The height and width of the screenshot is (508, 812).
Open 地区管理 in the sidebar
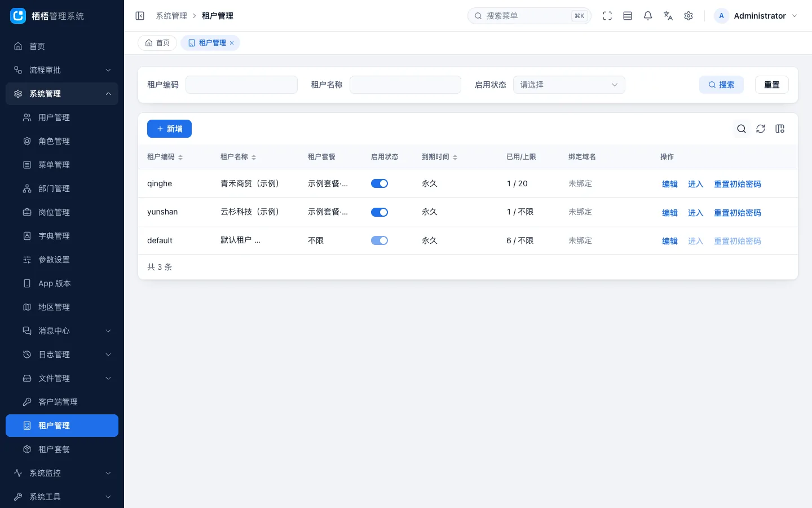click(62, 307)
